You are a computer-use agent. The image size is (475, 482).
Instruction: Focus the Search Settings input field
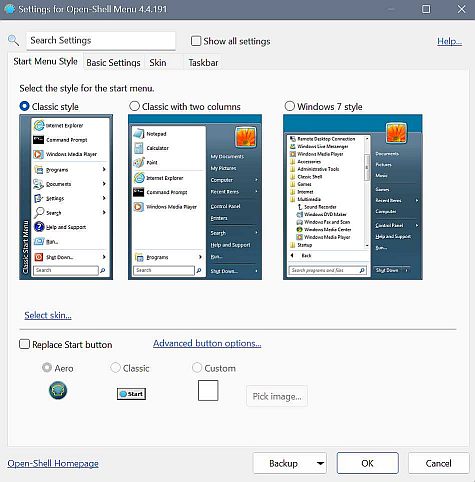pos(101,41)
